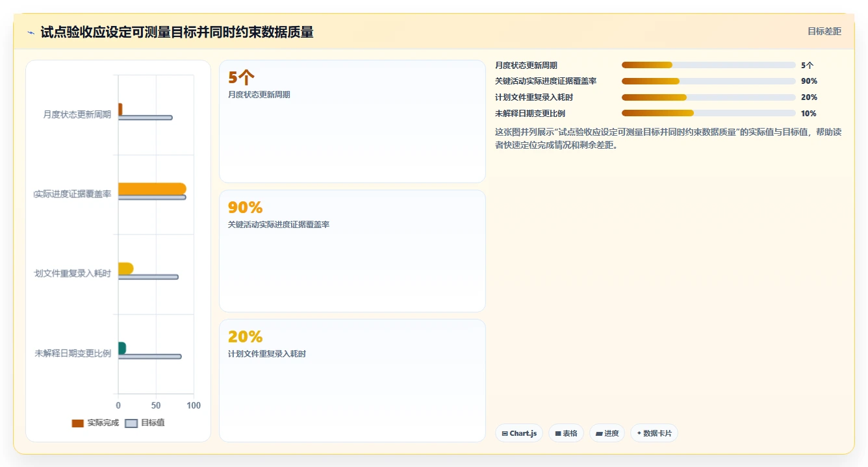Viewport: 868px width, 467px height.
Task: Click the progress bar for the 月度状态更新周期 row
Action: coord(709,65)
